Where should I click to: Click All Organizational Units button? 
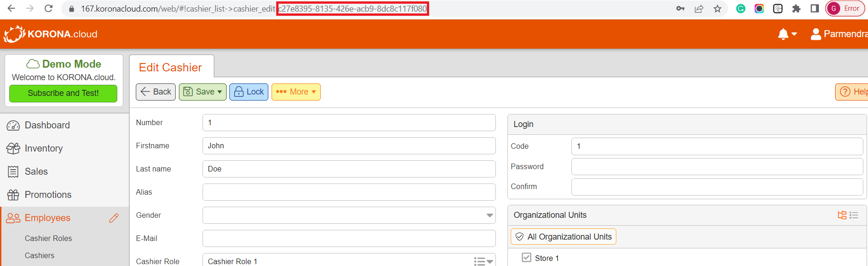(x=564, y=237)
